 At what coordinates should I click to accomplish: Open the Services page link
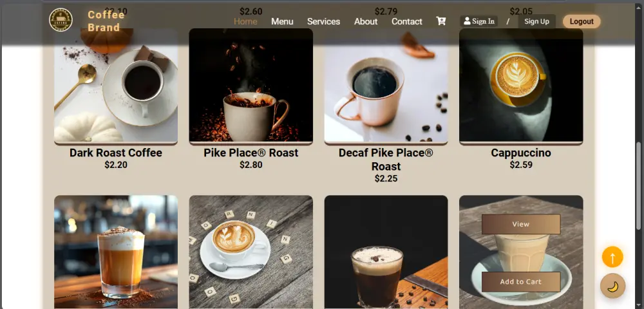coord(324,21)
